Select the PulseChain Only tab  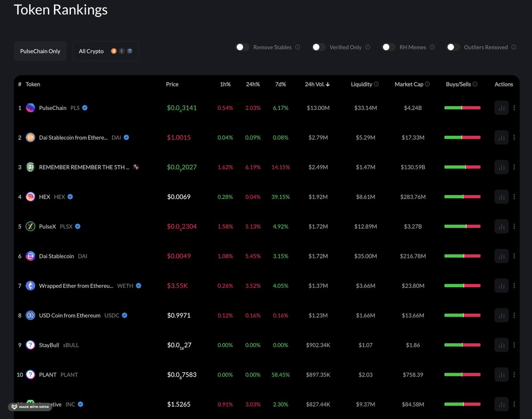40,51
